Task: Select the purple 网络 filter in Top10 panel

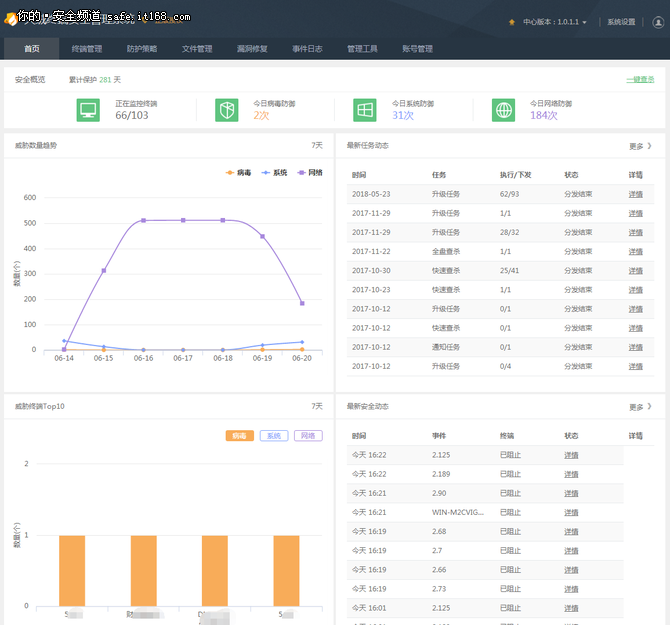Action: coord(308,436)
